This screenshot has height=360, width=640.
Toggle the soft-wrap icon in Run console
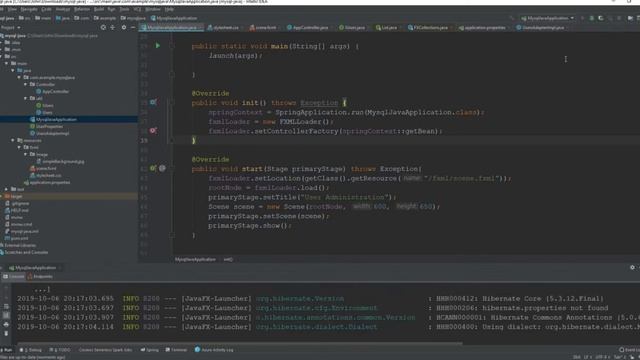[6, 306]
